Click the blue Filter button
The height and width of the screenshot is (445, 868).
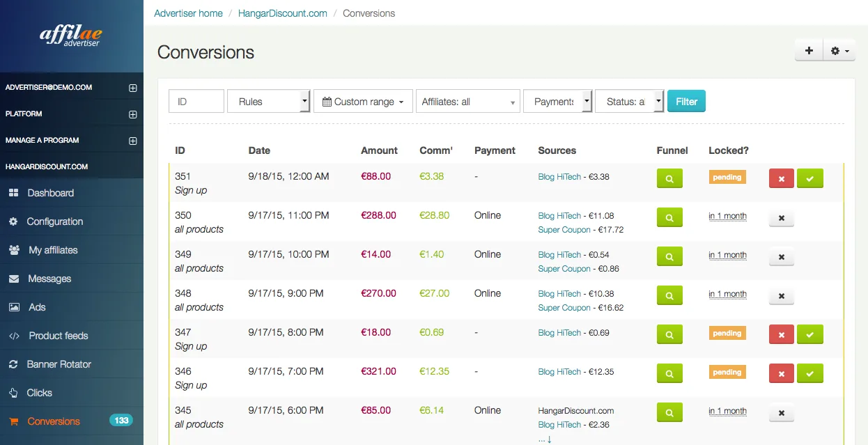(686, 101)
